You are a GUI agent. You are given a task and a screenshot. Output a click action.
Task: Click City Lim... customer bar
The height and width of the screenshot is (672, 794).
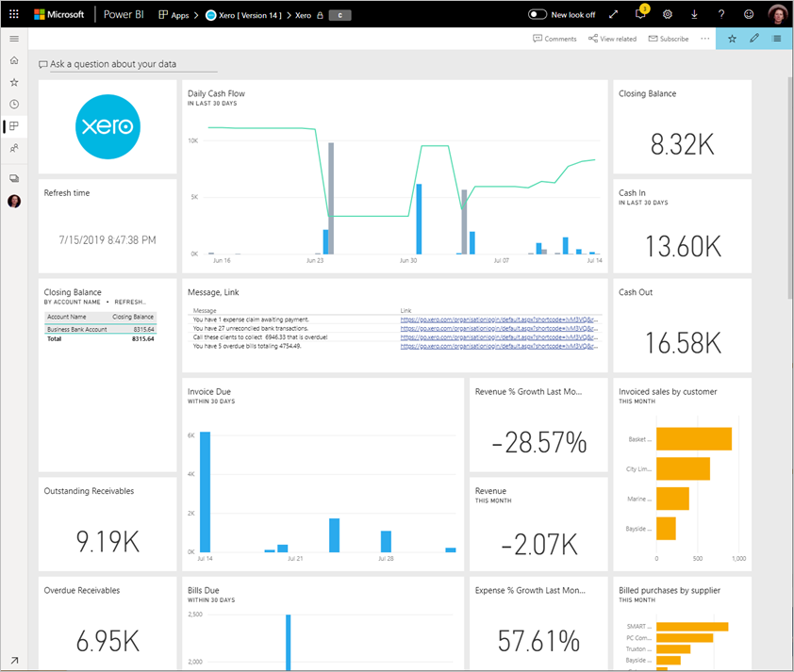point(683,468)
